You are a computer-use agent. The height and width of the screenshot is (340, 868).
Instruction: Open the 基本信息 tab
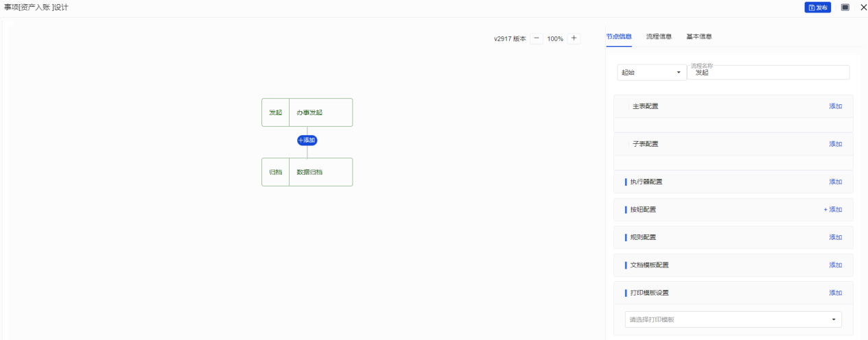tap(699, 36)
